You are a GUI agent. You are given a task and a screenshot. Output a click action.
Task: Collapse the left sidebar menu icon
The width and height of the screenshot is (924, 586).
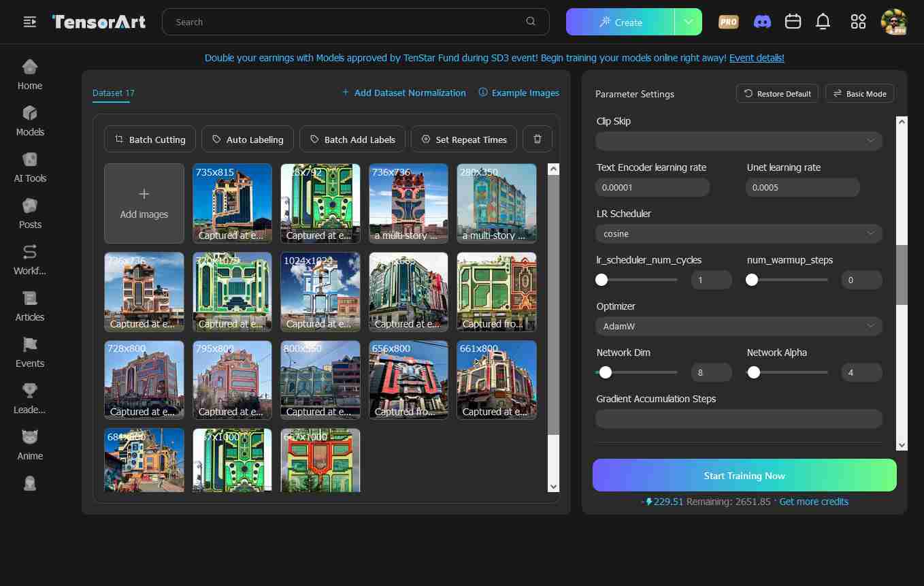(30, 22)
